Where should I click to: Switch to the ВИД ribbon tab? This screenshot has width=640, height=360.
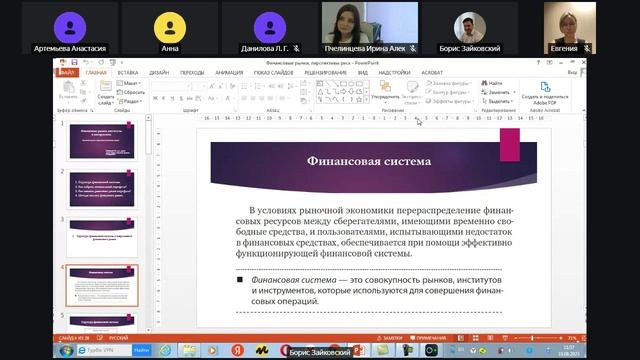tap(362, 73)
